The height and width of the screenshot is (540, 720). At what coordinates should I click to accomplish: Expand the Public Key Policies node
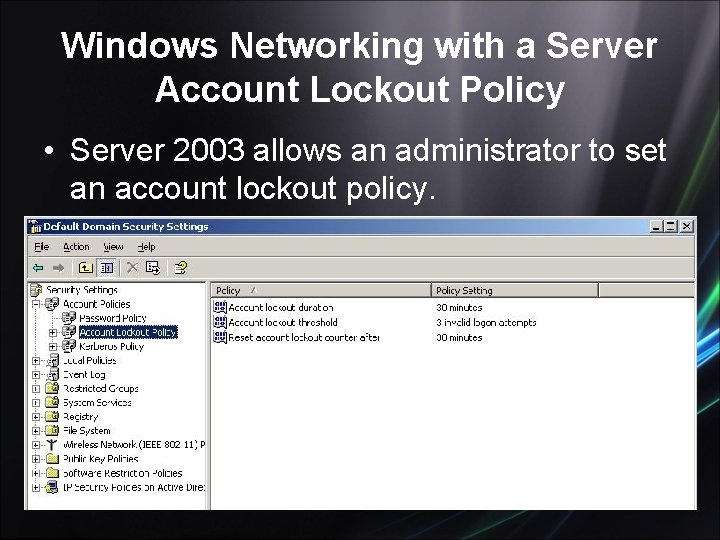[36, 459]
